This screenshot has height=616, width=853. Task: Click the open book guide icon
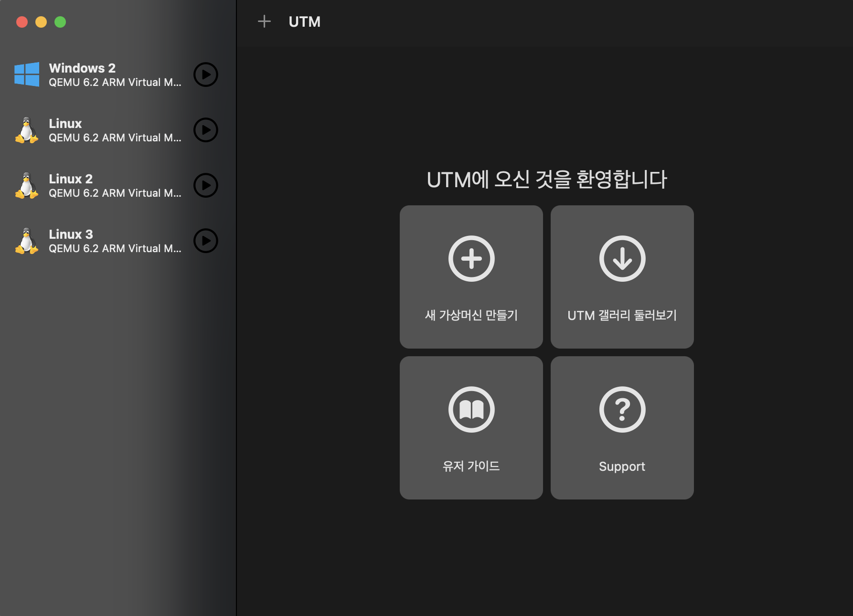point(471,409)
